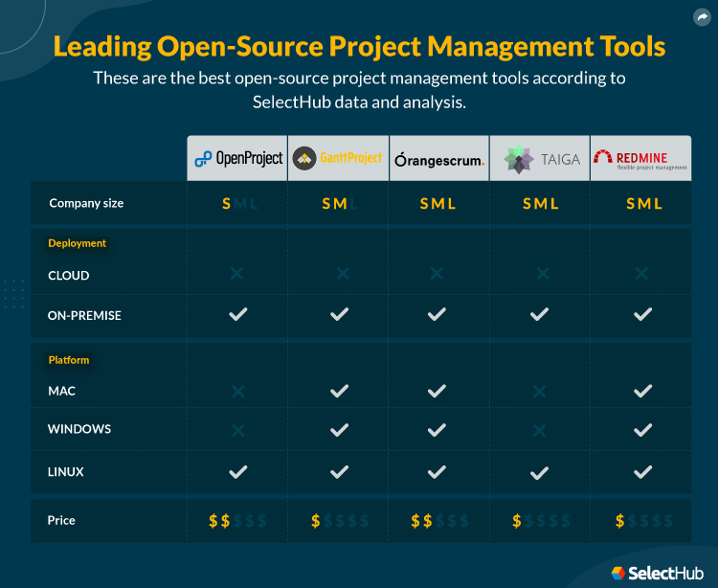Click GanttProject company size SML

point(340,204)
